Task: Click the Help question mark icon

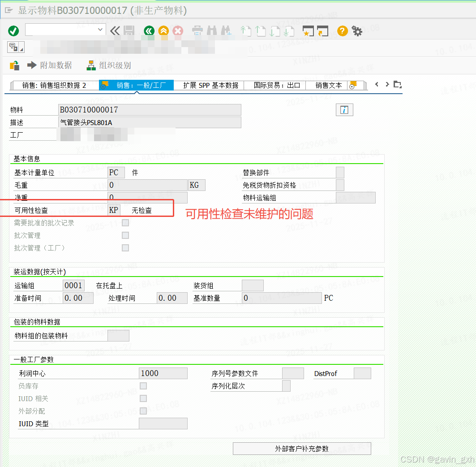Action: click(342, 31)
